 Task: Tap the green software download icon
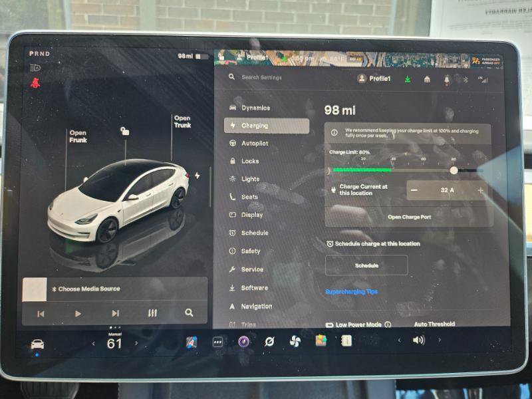coord(408,79)
